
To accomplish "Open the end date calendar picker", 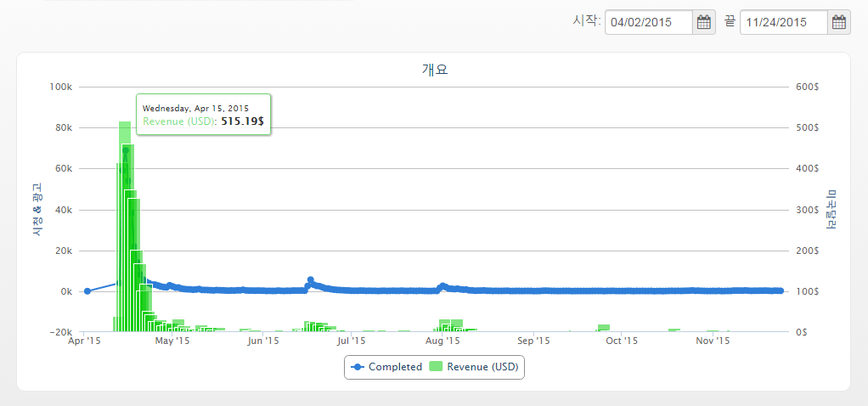I will coord(839,23).
